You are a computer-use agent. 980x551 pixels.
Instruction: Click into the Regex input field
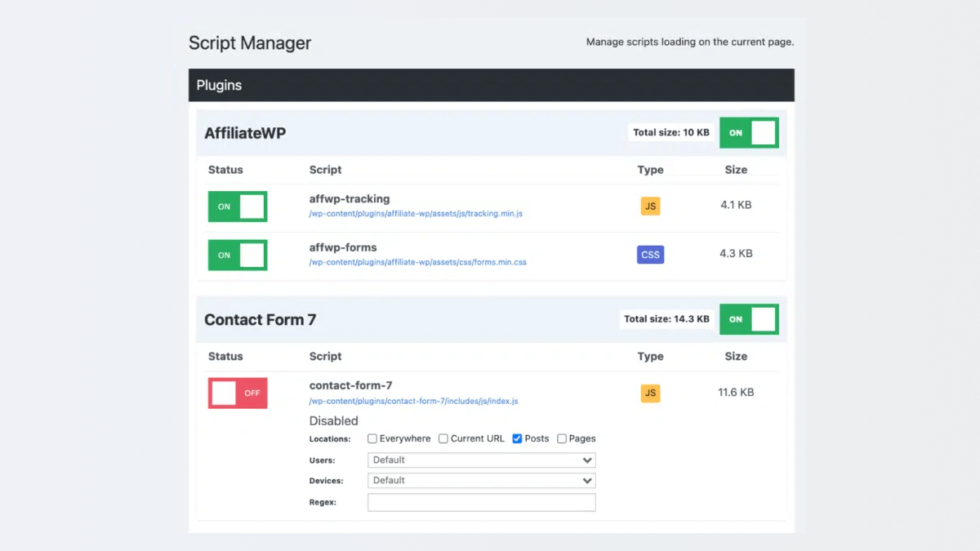click(482, 502)
